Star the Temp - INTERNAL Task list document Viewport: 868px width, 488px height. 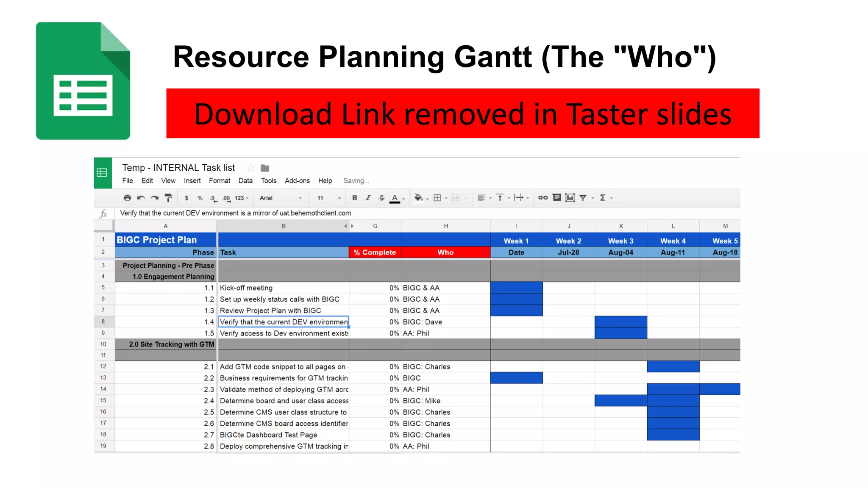click(x=251, y=168)
